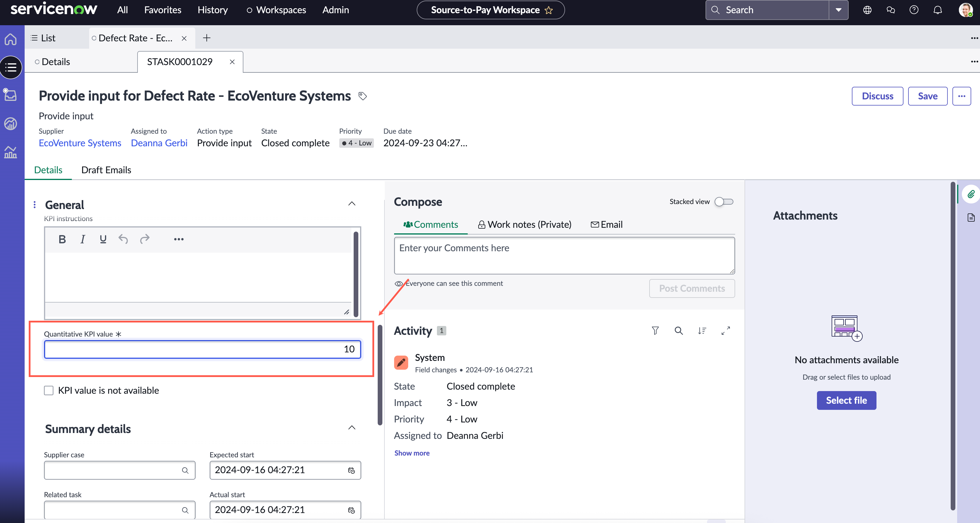Image resolution: width=980 pixels, height=523 pixels.
Task: Click the Select file button
Action: (847, 400)
